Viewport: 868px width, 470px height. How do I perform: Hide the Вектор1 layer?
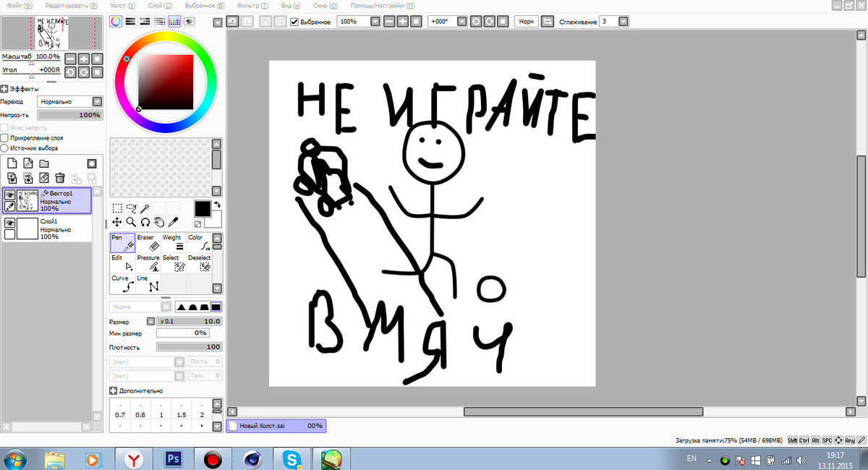[x=9, y=195]
